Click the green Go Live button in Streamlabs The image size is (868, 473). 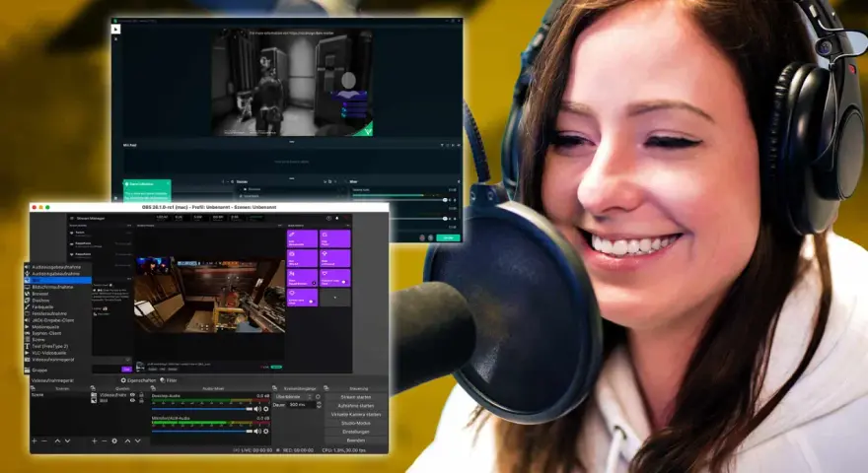coord(448,237)
